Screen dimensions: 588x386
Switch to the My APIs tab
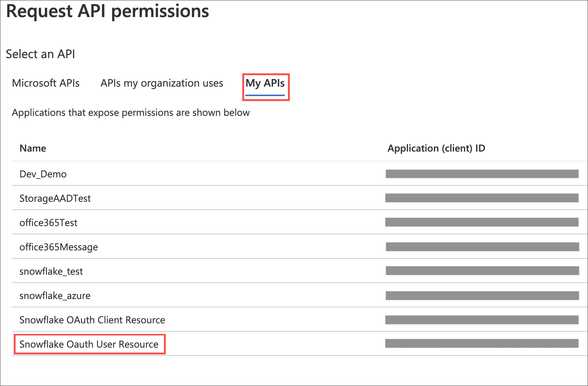click(265, 83)
